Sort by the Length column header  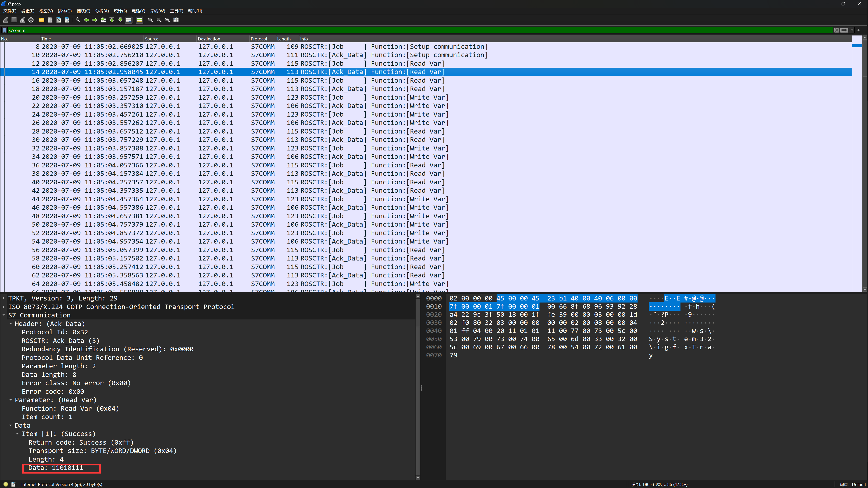pyautogui.click(x=287, y=39)
